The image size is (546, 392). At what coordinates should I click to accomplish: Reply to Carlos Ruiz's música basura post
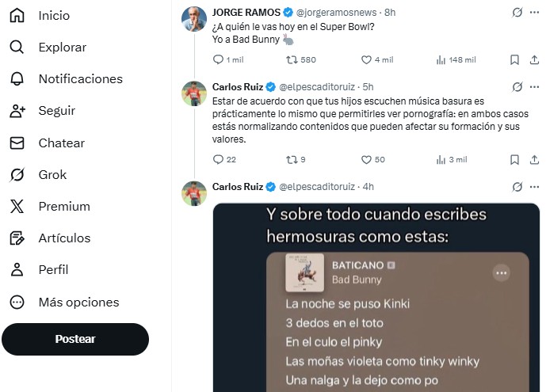(219, 159)
